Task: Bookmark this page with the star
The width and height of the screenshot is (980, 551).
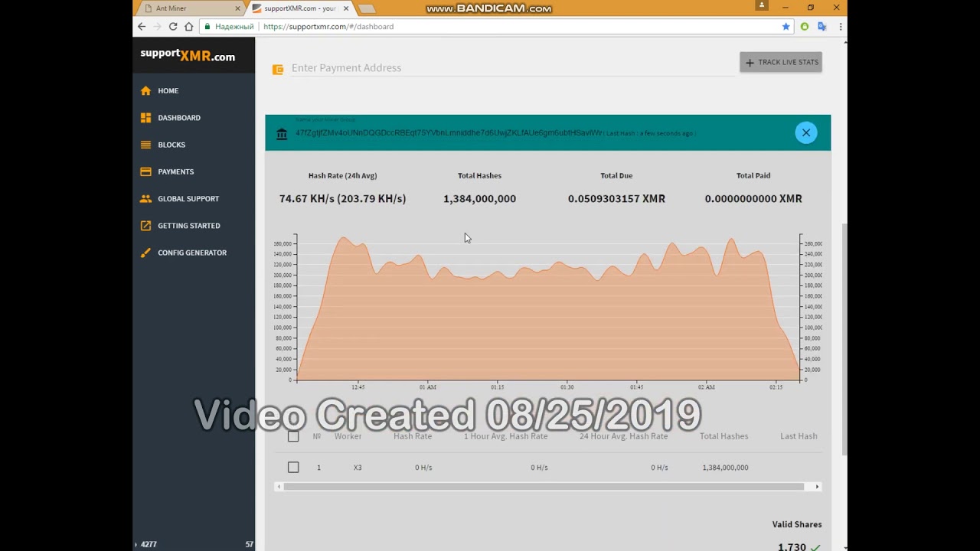Action: pos(786,26)
